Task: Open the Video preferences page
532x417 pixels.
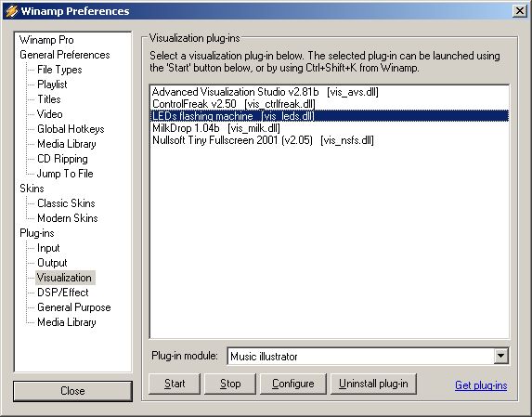Action: [50, 114]
